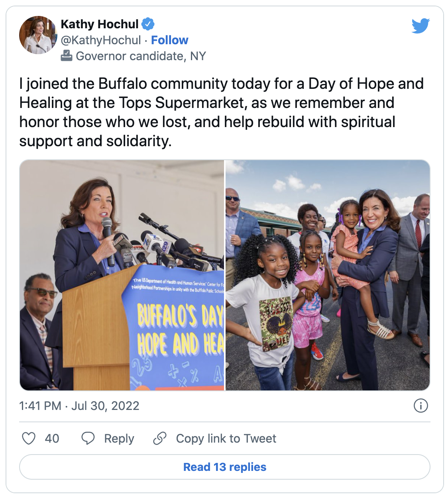Open Read 13 replies button
448x494 pixels.
225,467
